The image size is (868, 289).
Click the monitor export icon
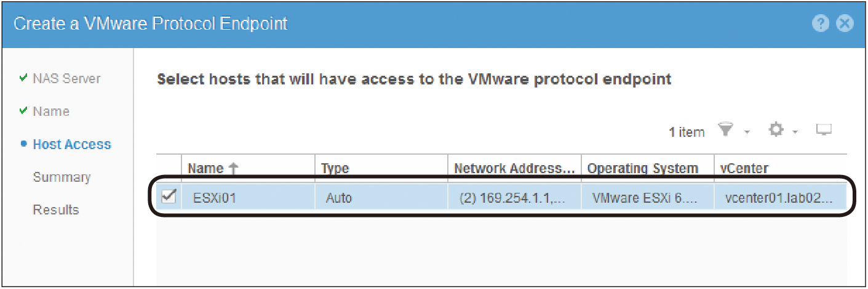pos(824,129)
